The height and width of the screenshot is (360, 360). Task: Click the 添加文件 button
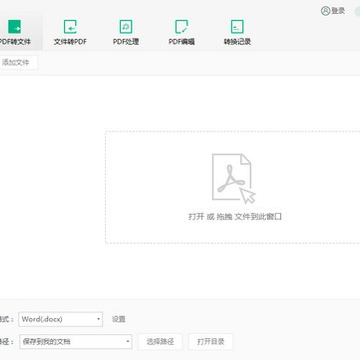(18, 63)
